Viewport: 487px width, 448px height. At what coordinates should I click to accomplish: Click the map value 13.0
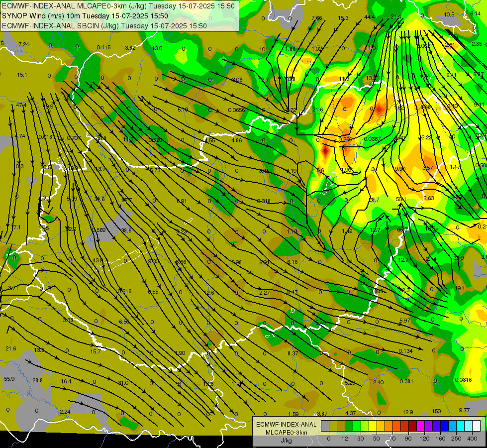pos(157,48)
